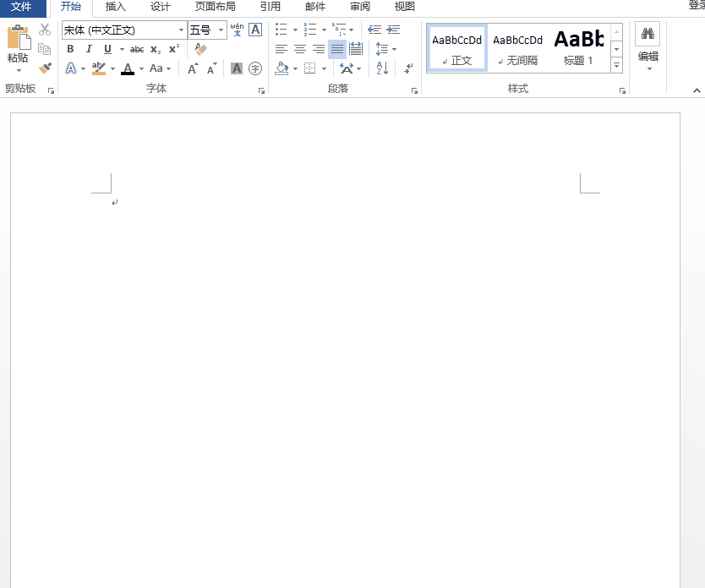
Task: Apply bulleted list icon
Action: (x=281, y=30)
